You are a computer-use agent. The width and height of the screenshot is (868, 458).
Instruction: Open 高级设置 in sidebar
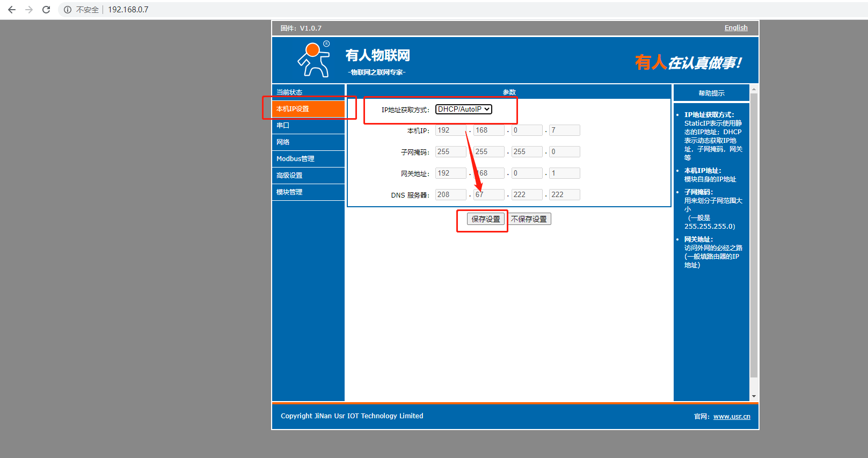289,176
